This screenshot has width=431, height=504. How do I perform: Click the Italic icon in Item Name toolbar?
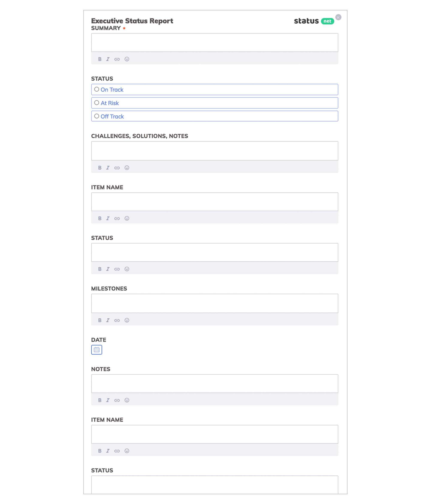pyautogui.click(x=108, y=219)
